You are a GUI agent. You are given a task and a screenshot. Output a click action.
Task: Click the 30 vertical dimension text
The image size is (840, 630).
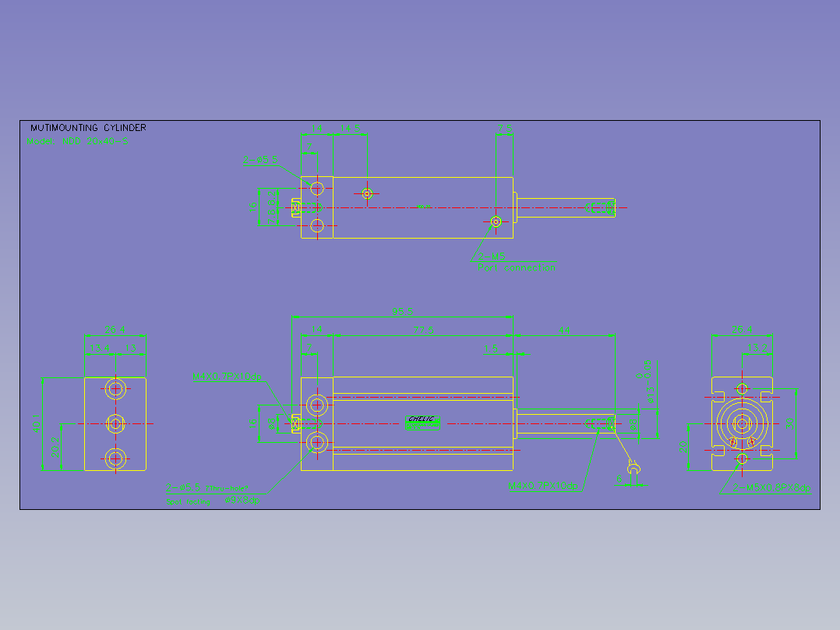pyautogui.click(x=789, y=423)
